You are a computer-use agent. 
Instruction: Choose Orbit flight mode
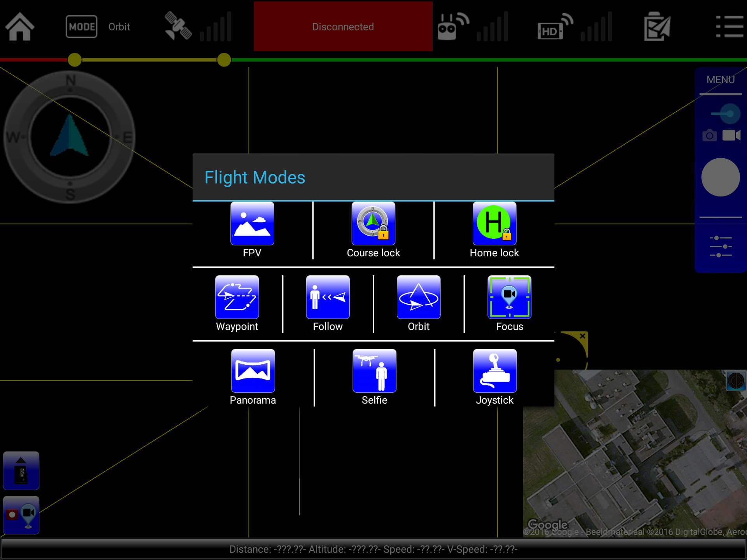(x=418, y=297)
